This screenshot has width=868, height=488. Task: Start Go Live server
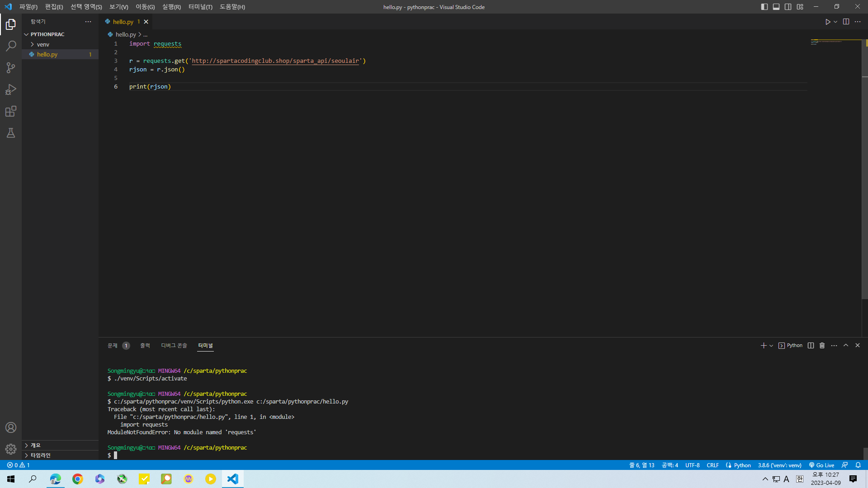pos(821,465)
